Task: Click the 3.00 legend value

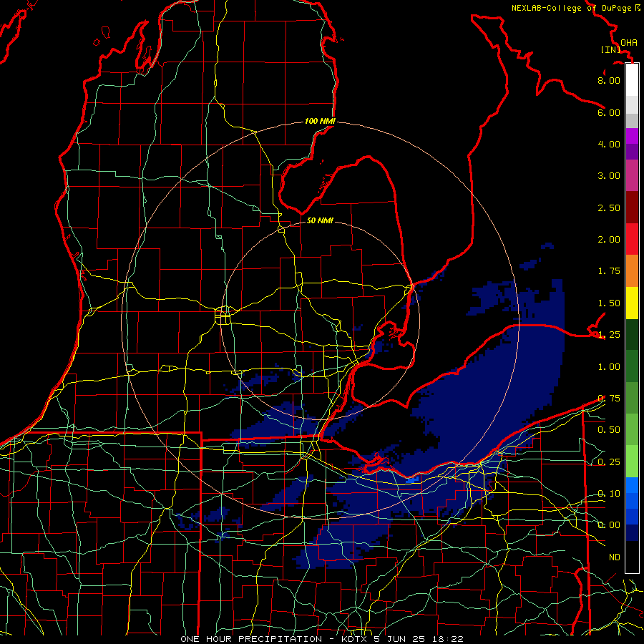Action: click(x=609, y=176)
